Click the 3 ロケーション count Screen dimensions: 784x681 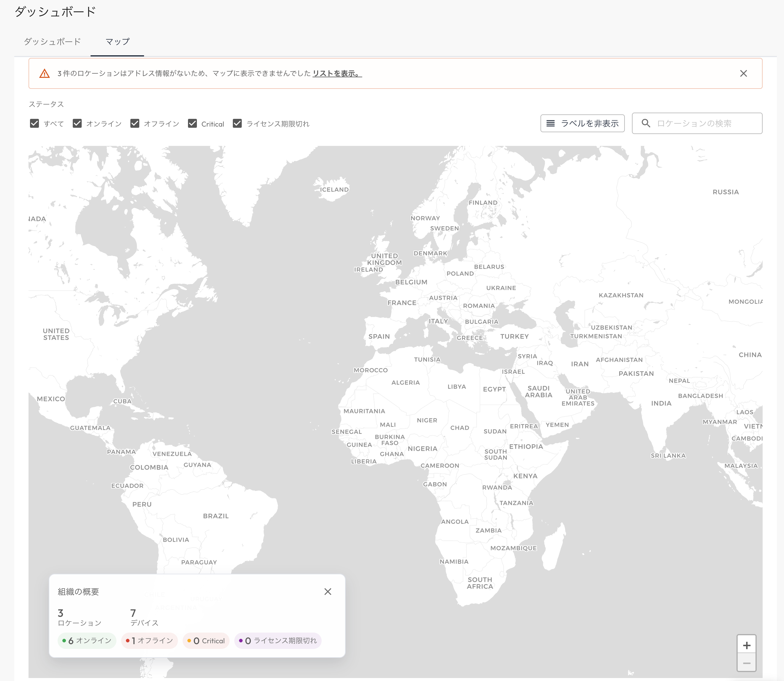pos(79,617)
